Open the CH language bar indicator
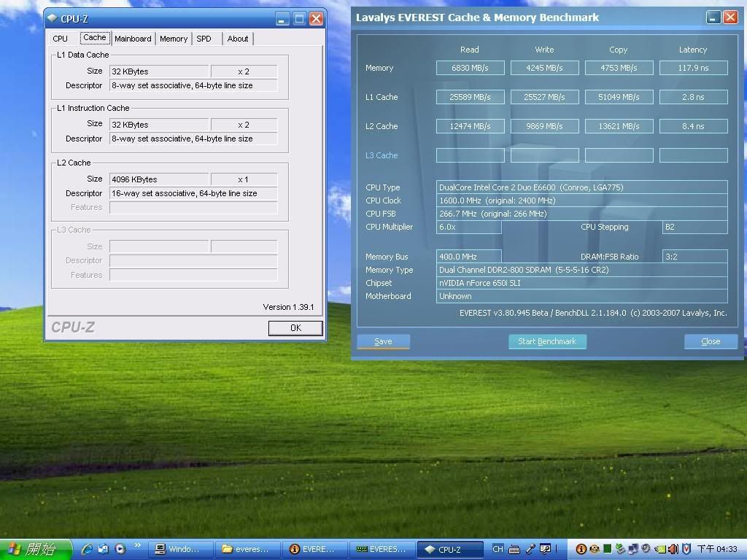747x560 pixels. pyautogui.click(x=498, y=549)
